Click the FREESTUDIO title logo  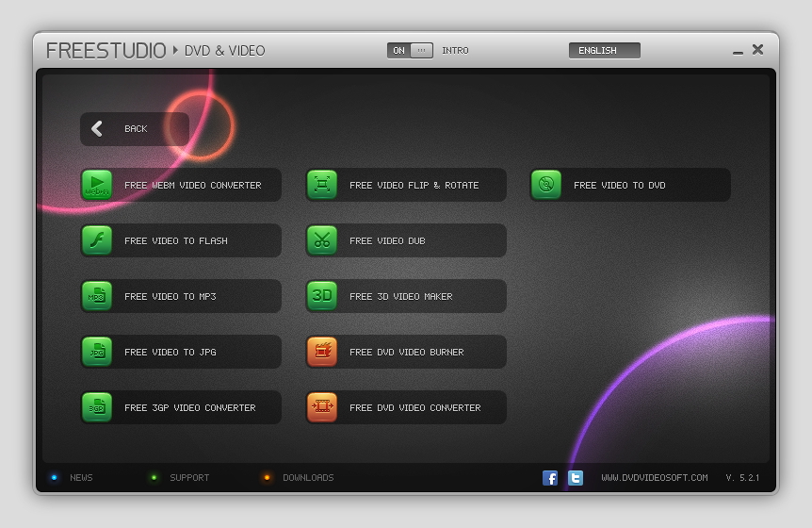pos(106,51)
